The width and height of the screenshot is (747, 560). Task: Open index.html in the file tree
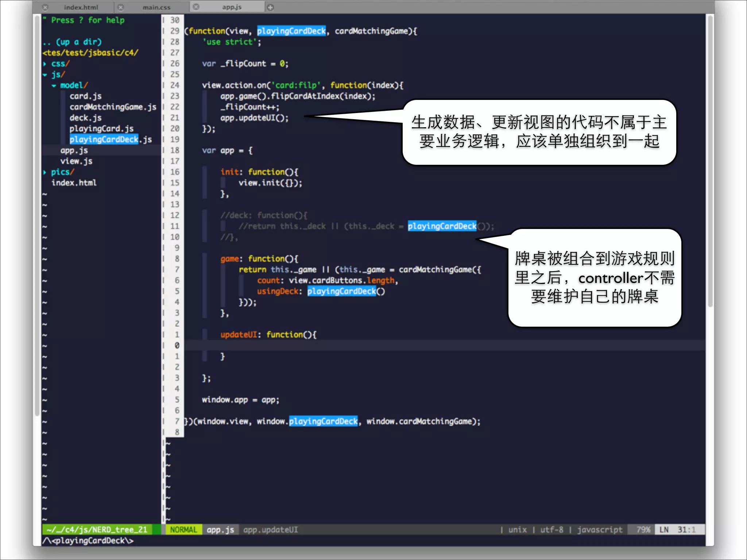pyautogui.click(x=74, y=183)
